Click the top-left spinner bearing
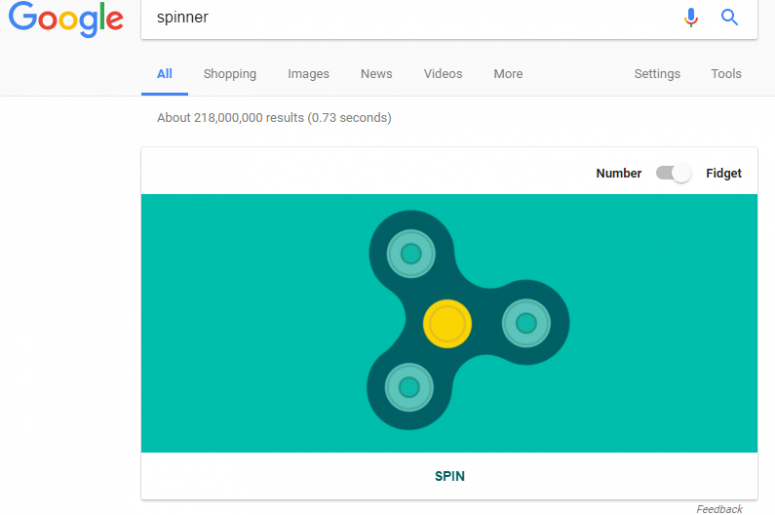The image size is (775, 515). click(411, 254)
